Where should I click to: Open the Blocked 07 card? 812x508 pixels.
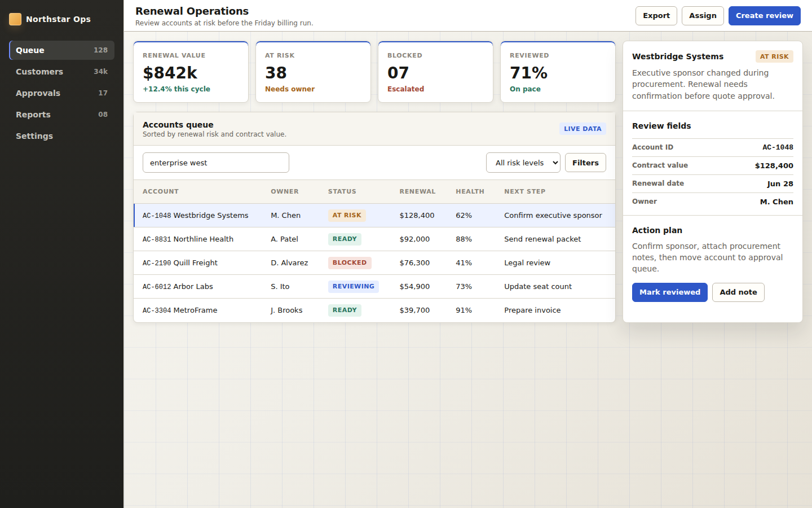435,72
